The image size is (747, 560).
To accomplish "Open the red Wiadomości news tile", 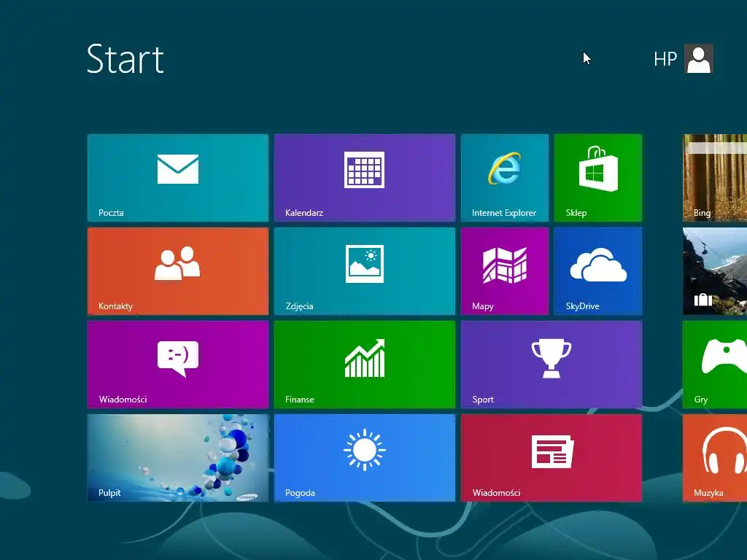I will [x=551, y=458].
